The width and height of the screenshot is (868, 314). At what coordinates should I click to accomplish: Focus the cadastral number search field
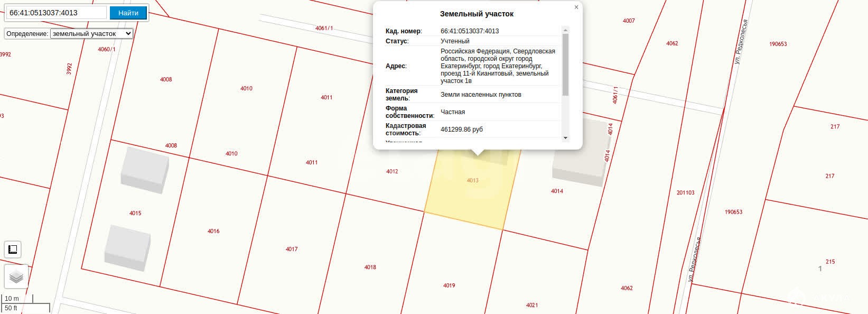56,13
